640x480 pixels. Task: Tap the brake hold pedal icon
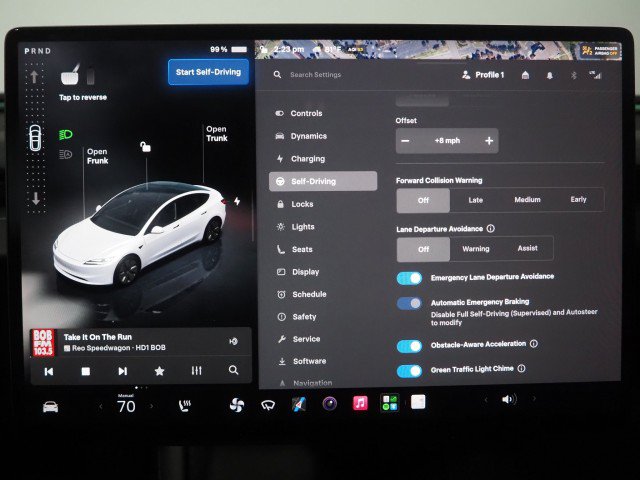pyautogui.click(x=70, y=75)
